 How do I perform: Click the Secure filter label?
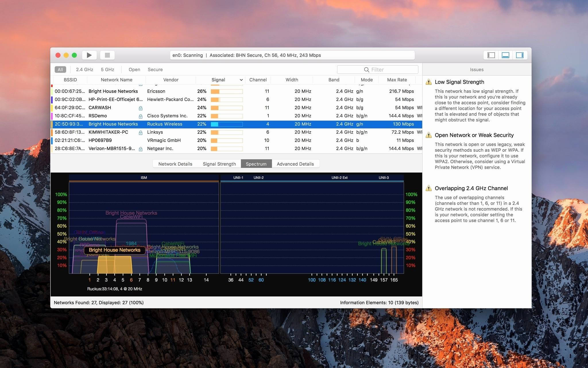(154, 69)
